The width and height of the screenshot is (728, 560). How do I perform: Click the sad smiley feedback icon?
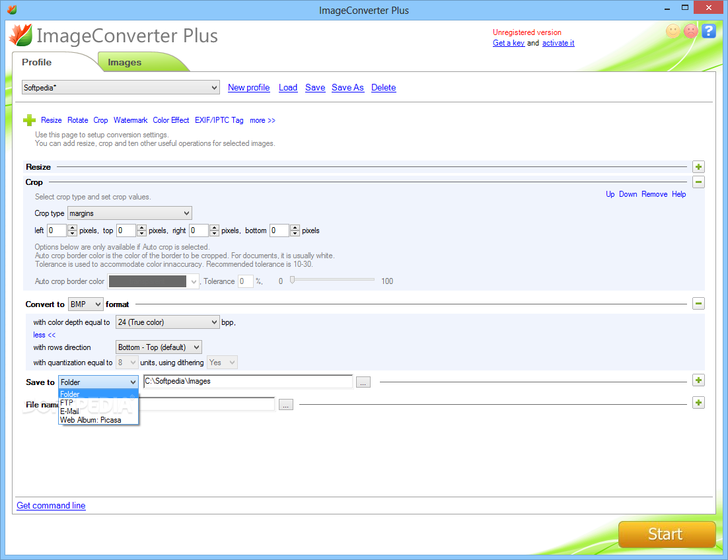point(691,31)
